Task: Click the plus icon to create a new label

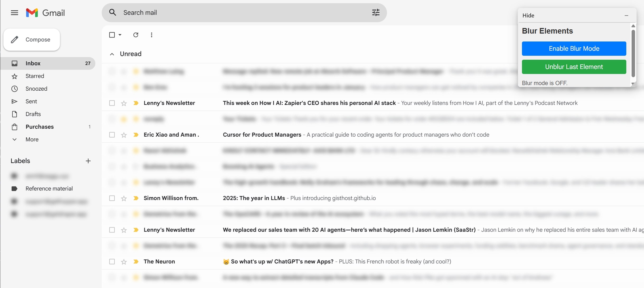Action: [88, 161]
